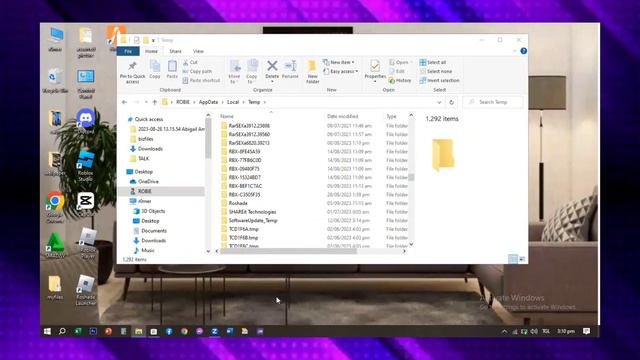Click the vertical scrollbar of file list

click(x=411, y=177)
